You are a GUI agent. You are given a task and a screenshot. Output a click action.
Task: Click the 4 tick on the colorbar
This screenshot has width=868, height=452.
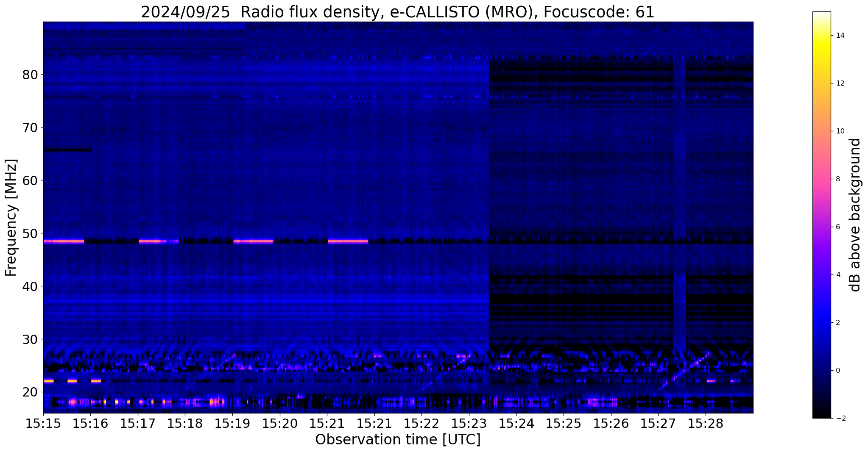837,275
